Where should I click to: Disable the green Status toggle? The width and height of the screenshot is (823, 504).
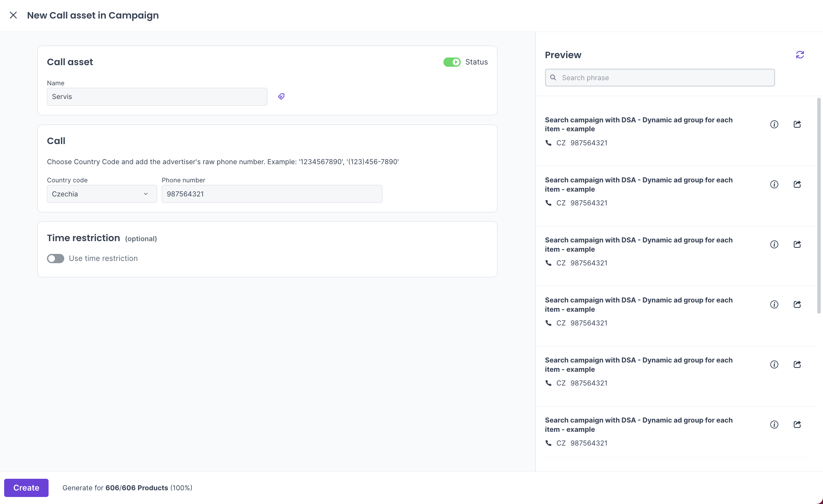point(451,62)
